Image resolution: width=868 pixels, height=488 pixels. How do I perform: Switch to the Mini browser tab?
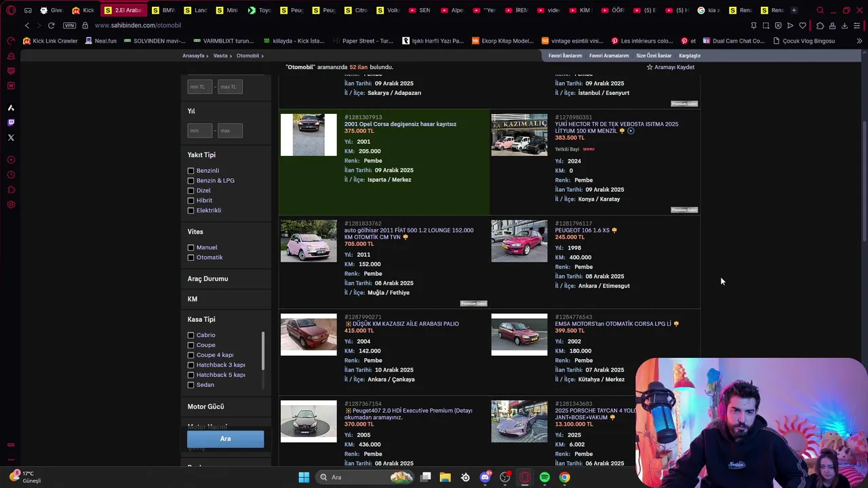[228, 10]
